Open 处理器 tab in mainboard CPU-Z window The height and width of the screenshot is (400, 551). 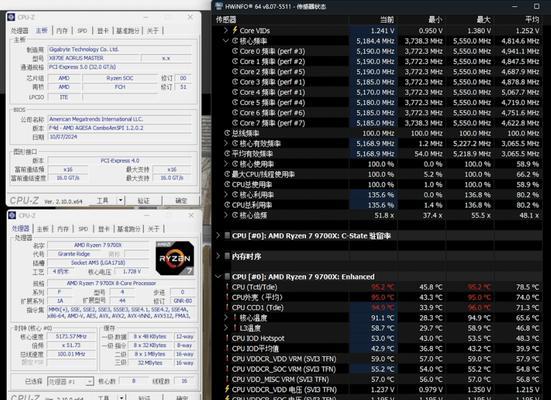[19, 31]
